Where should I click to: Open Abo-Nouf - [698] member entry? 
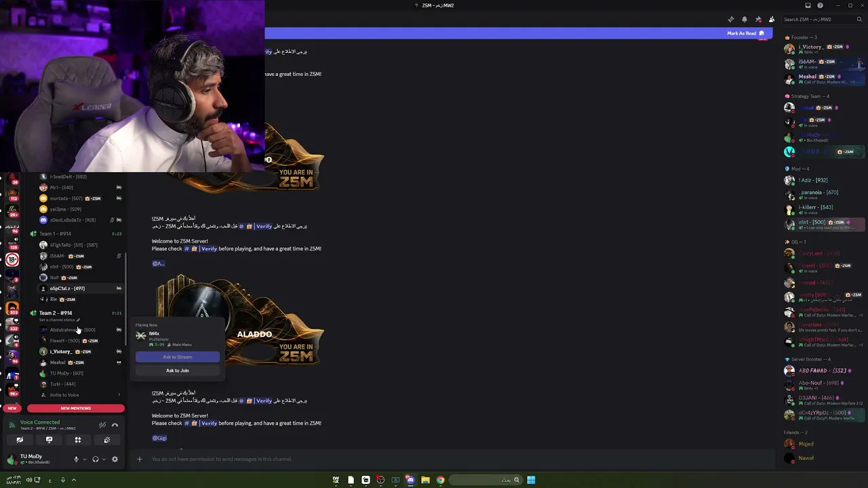click(823, 385)
